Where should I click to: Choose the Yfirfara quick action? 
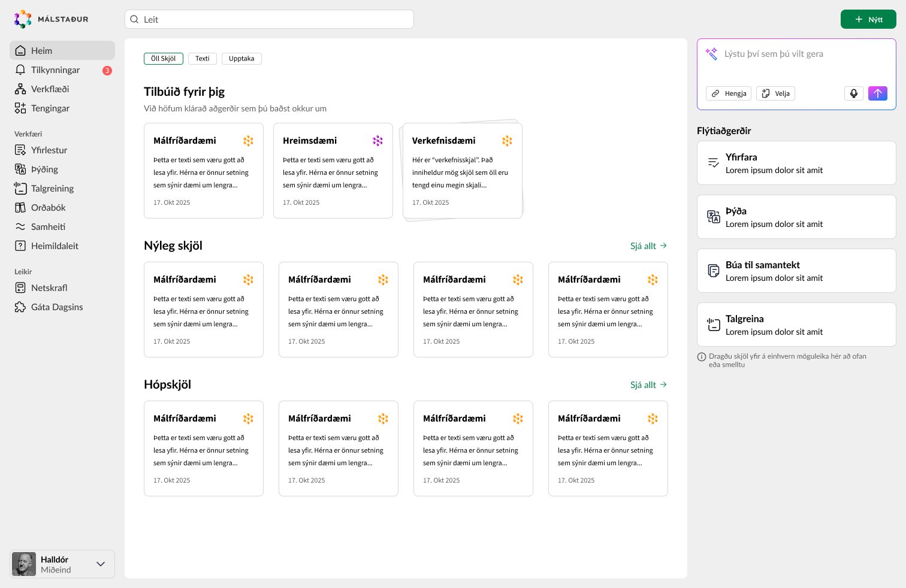pyautogui.click(x=796, y=163)
